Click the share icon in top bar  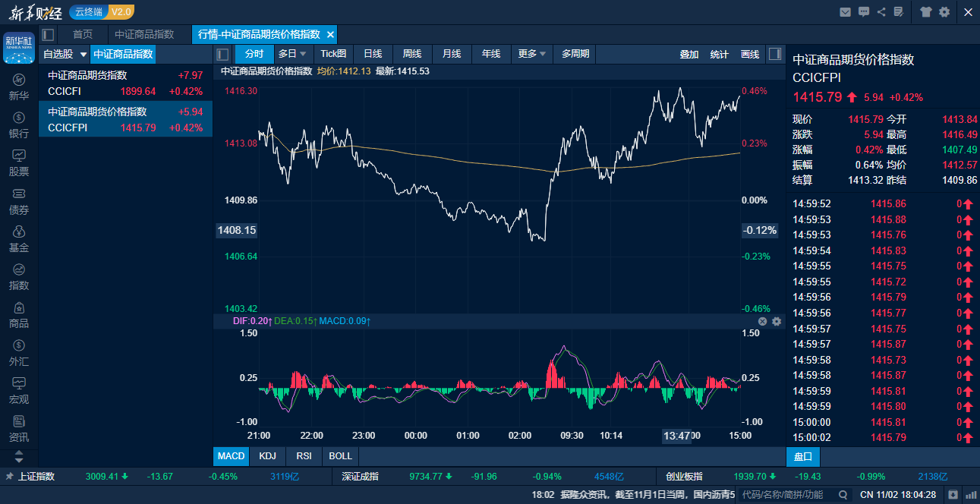point(881,11)
